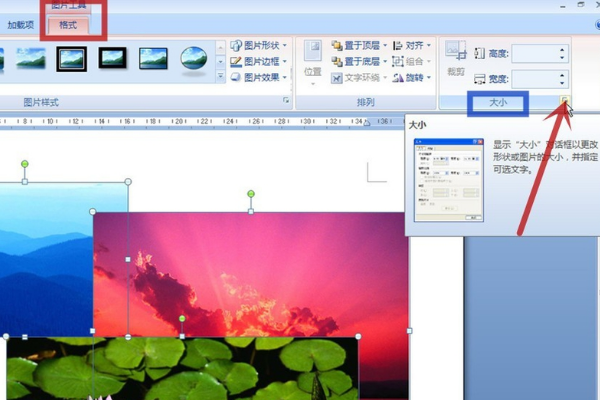
Task: Apply the thick black frame picture style
Action: (112, 58)
